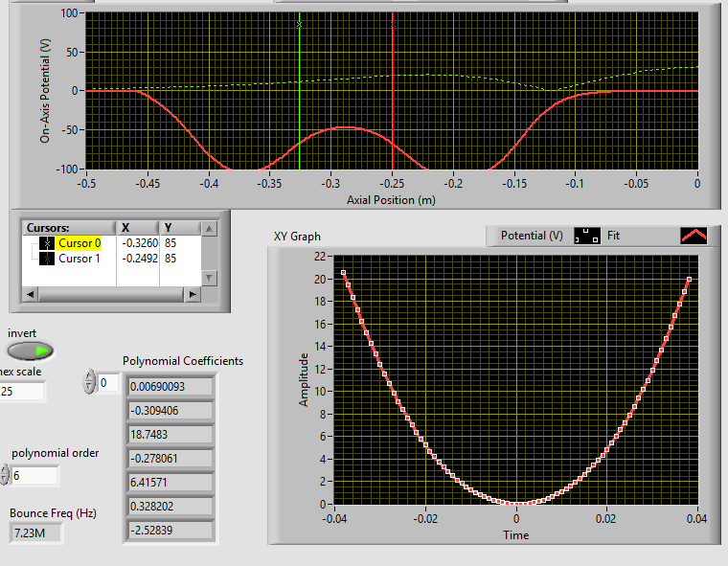Click the array index field showing 0
This screenshot has height=566, width=728.
tap(108, 383)
